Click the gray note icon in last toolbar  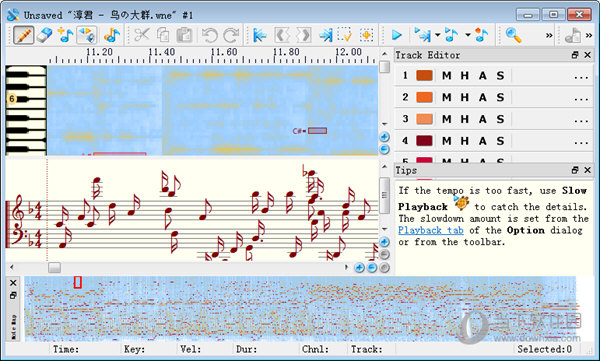[572, 35]
